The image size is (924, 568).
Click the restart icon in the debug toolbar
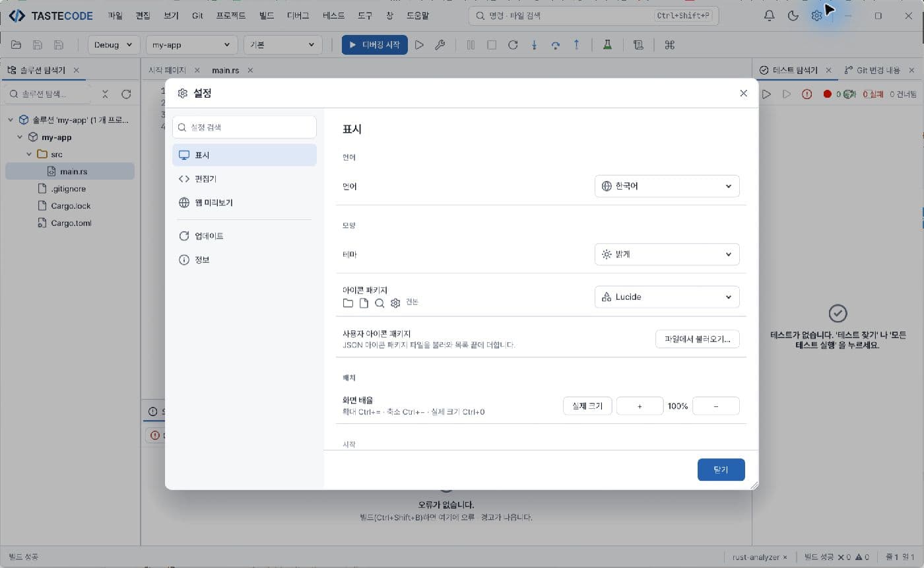513,45
